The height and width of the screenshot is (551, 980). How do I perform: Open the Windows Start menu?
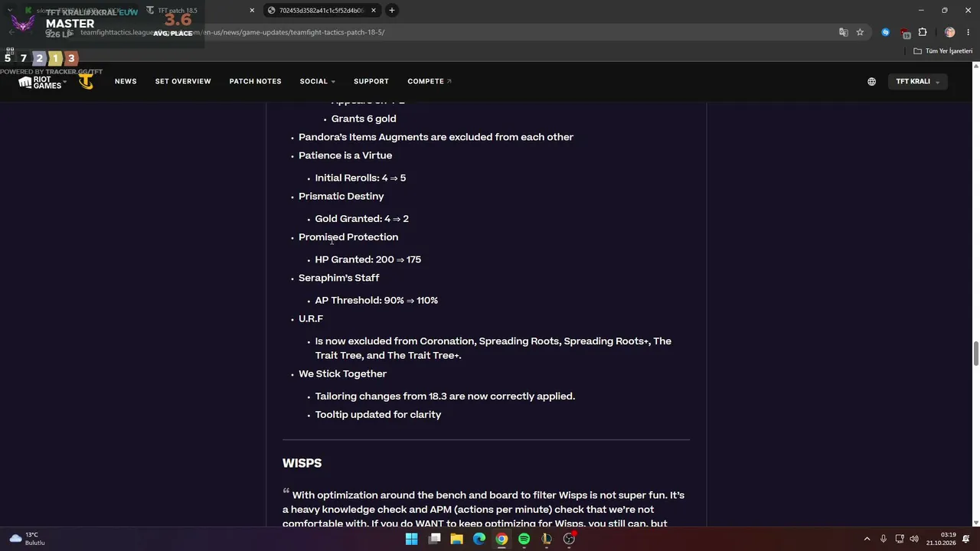411,539
